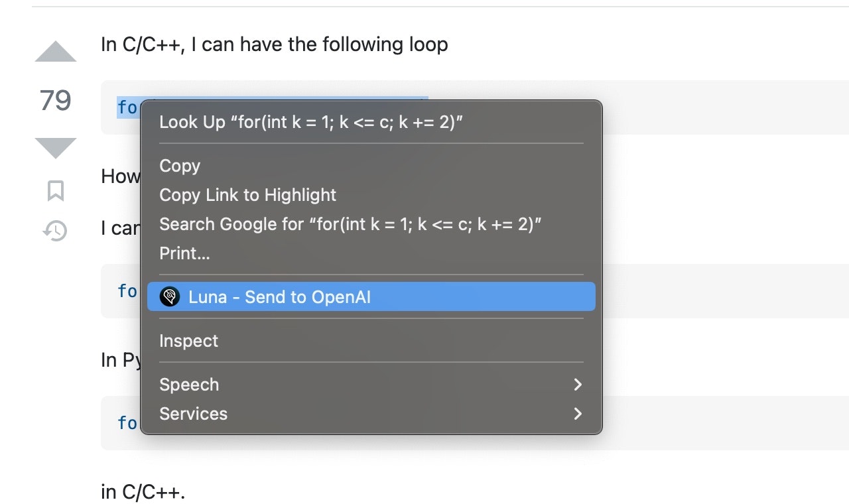Expand the Speech submenu arrow
Image resolution: width=849 pixels, height=504 pixels.
click(578, 385)
